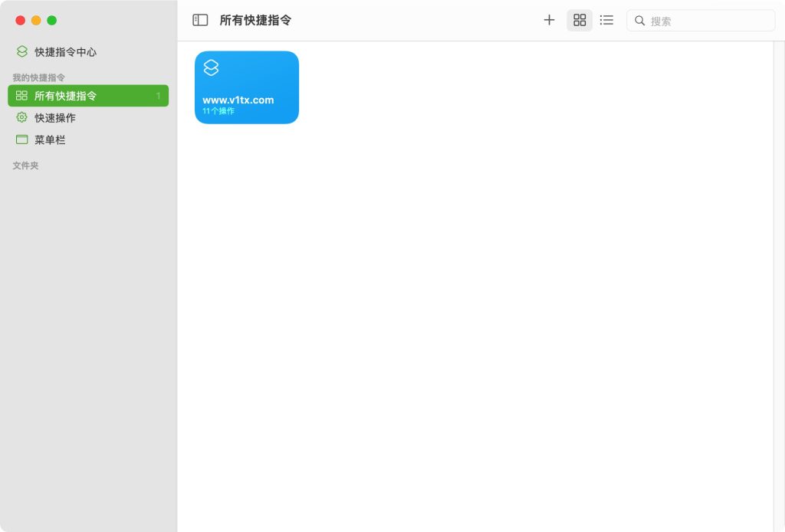The image size is (785, 532).
Task: Click the 我的快捷指令 section header
Action: 38,77
